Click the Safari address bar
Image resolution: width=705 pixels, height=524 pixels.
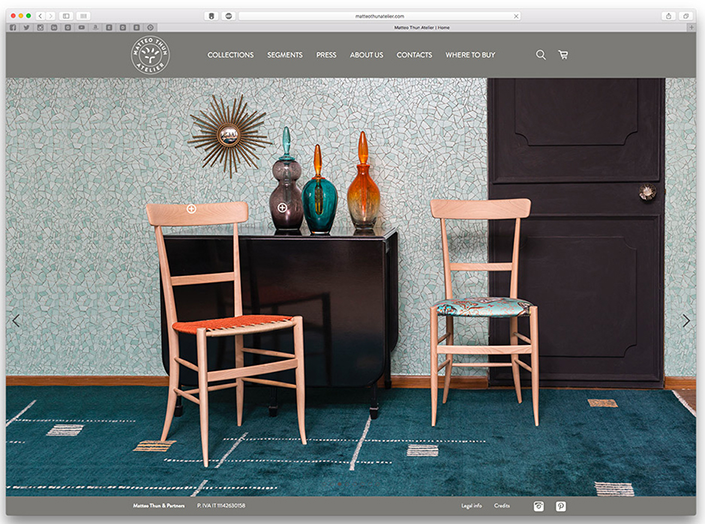(378, 16)
